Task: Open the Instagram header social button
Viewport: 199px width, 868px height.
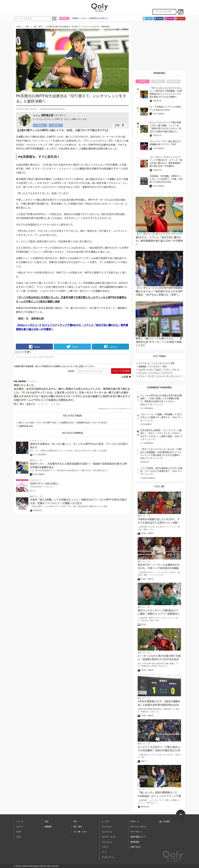Action: click(169, 19)
